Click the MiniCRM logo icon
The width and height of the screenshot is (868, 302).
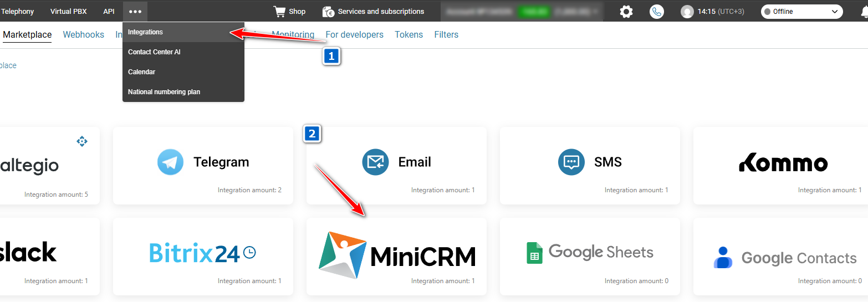pos(343,255)
